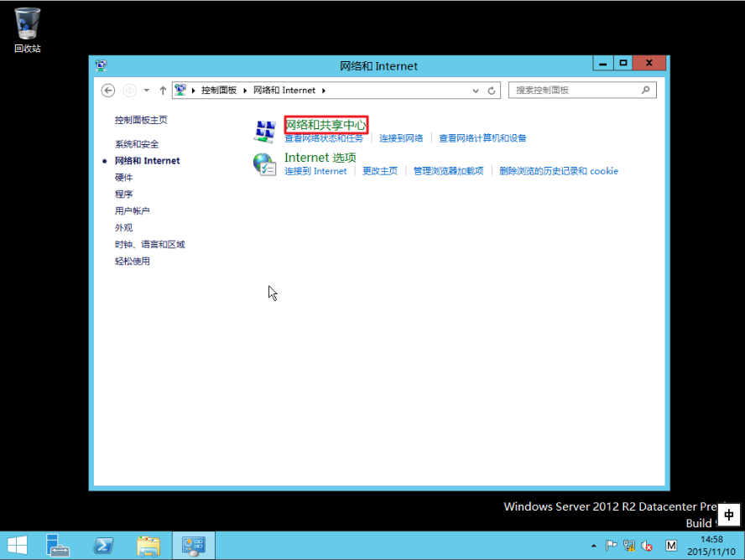Open the address bar history dropdown
Image resolution: width=745 pixels, height=560 pixels.
pos(476,91)
